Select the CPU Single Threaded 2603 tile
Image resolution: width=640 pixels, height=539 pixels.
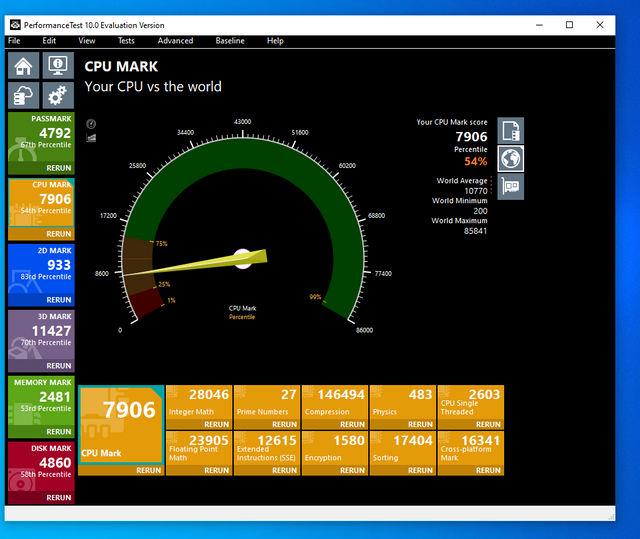click(x=471, y=402)
